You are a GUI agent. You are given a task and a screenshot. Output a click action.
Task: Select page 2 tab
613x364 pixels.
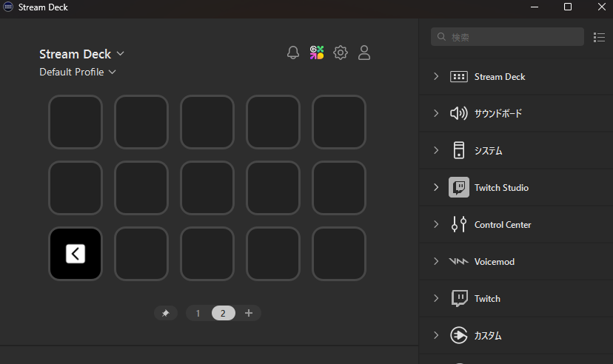pyautogui.click(x=223, y=314)
